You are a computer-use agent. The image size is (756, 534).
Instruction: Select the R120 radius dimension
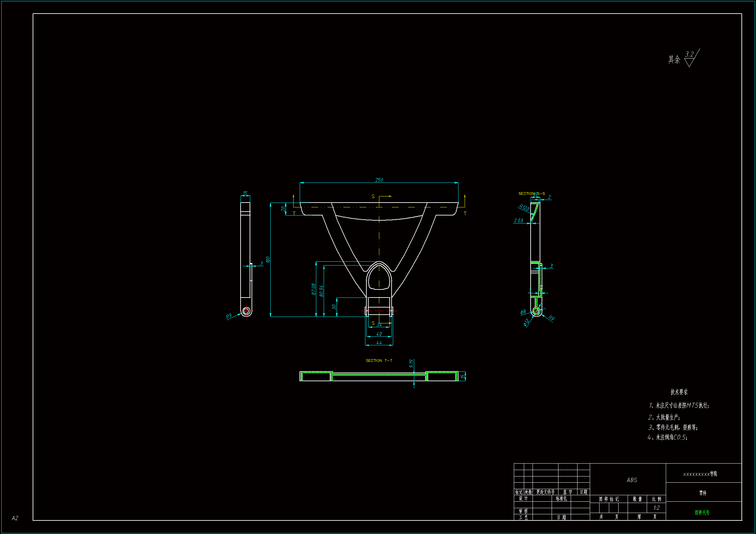click(x=524, y=208)
